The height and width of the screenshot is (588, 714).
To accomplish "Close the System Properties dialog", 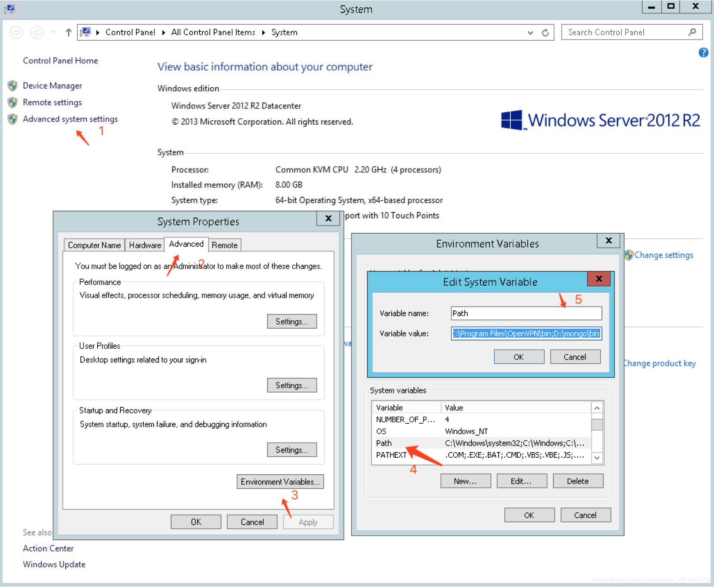I will pos(329,218).
